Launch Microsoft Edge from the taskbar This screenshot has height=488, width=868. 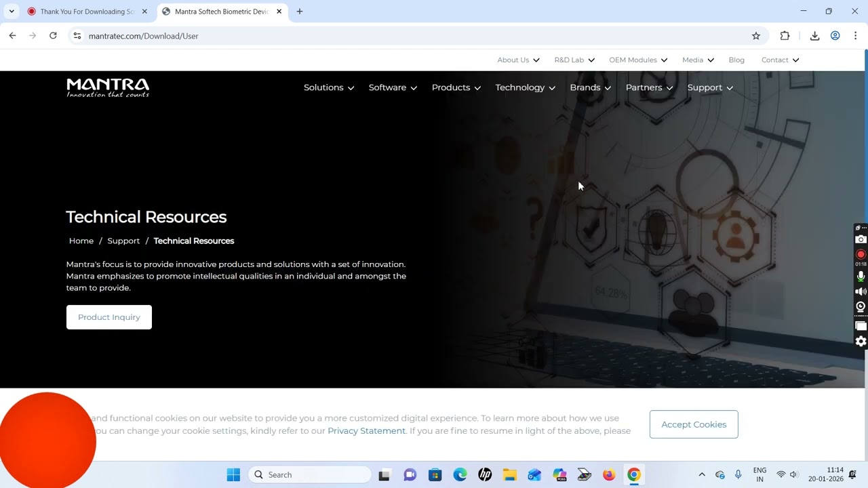pos(460,474)
